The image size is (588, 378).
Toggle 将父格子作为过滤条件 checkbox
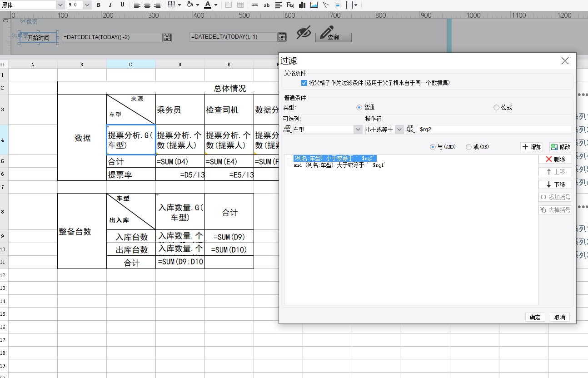pos(304,83)
